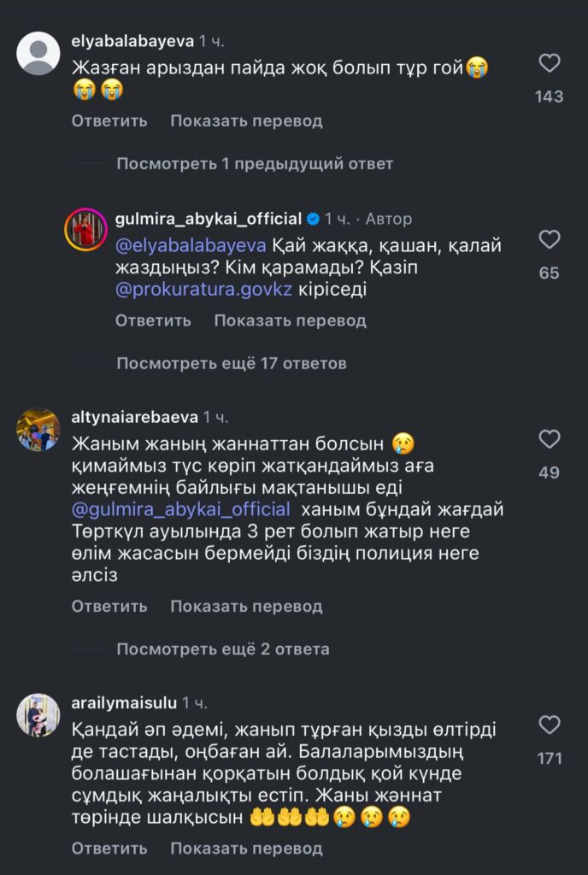Show translation of arailymaisulu's comment

coord(246,849)
